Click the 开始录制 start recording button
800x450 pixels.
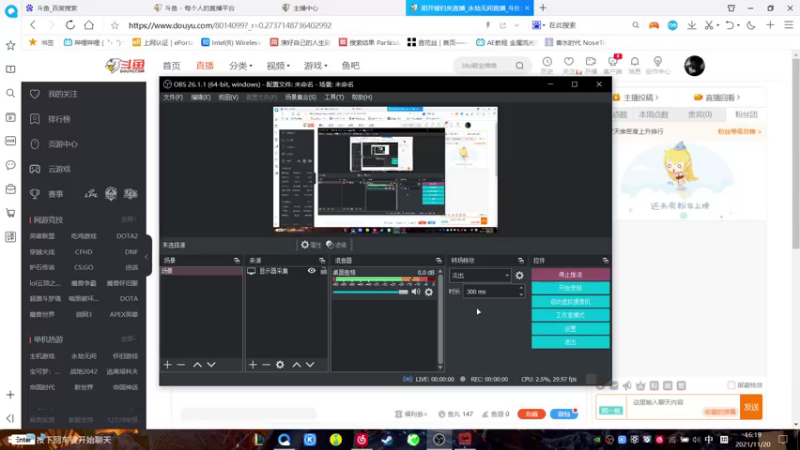coord(570,288)
